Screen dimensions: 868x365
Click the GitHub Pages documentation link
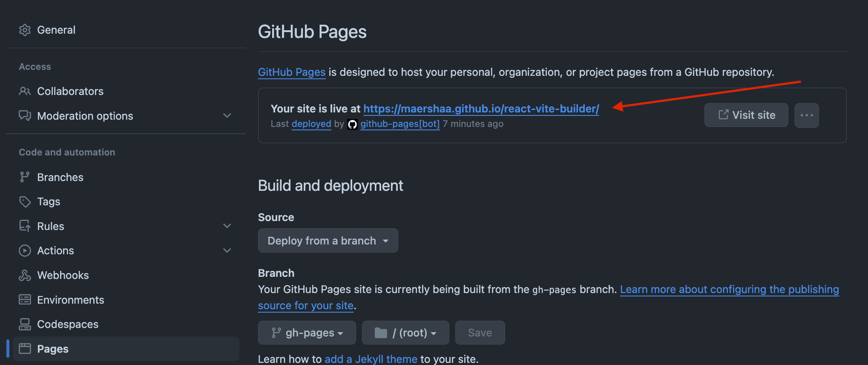pos(292,72)
